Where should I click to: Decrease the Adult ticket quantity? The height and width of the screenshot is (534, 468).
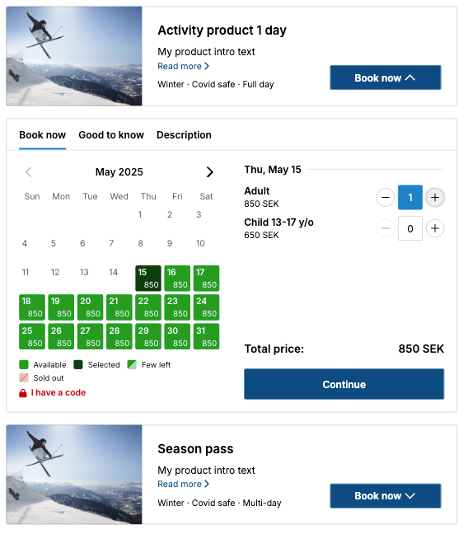[385, 197]
